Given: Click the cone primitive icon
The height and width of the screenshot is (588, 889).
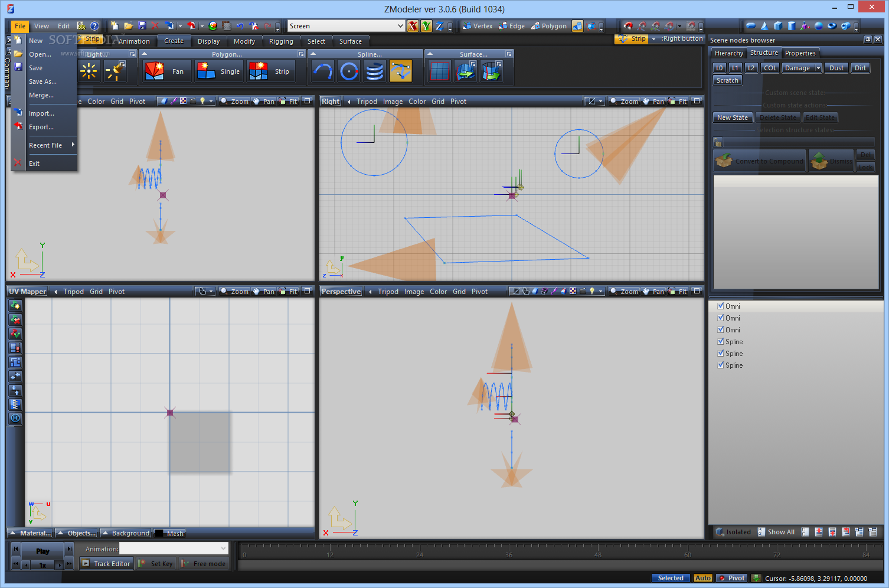Looking at the screenshot, I should point(764,26).
